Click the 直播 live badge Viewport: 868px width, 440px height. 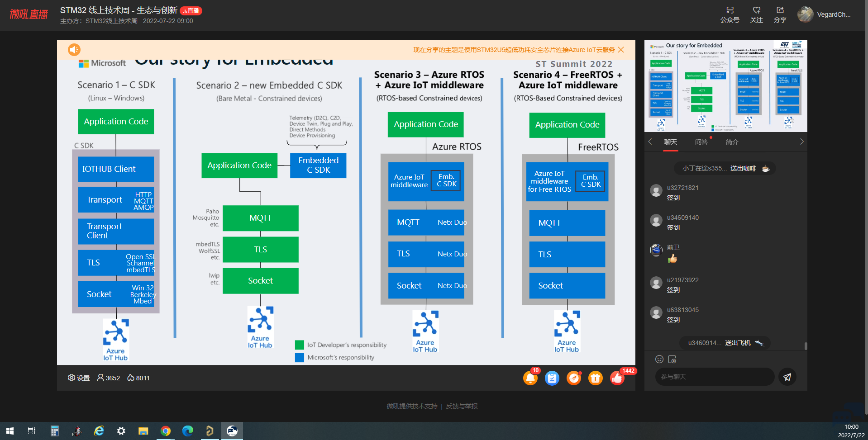click(x=191, y=10)
